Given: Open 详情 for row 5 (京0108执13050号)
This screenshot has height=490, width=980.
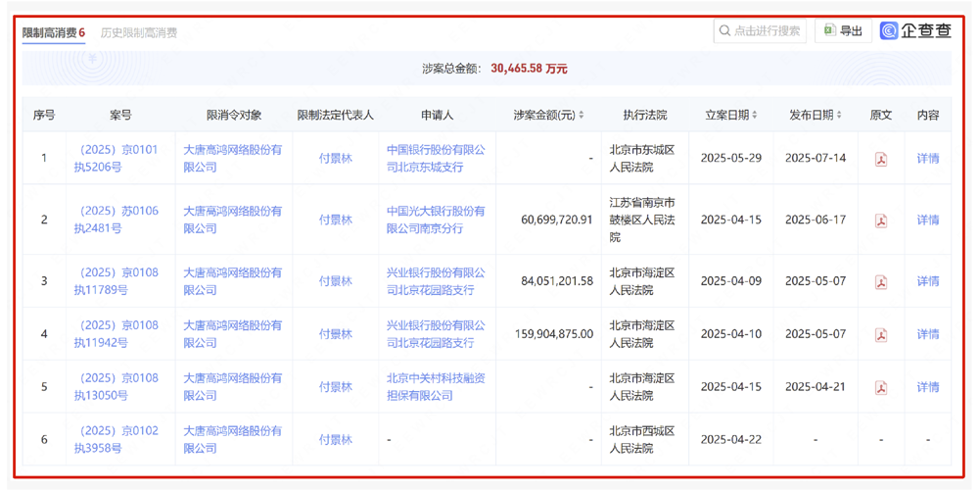Looking at the screenshot, I should coord(927,387).
